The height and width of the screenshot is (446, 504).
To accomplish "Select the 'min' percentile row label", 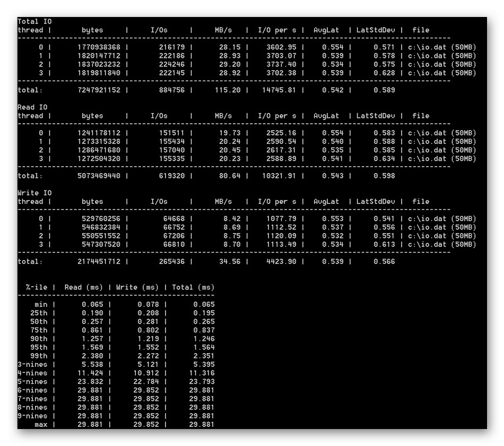I will [x=41, y=304].
